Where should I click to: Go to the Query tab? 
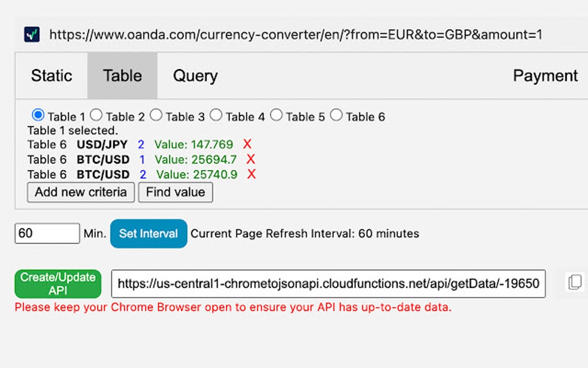195,76
